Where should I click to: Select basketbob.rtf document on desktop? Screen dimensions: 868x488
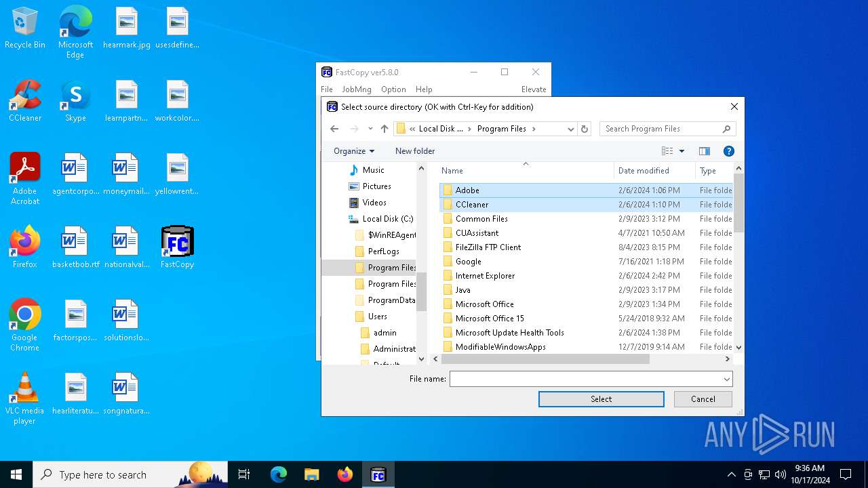[75, 248]
